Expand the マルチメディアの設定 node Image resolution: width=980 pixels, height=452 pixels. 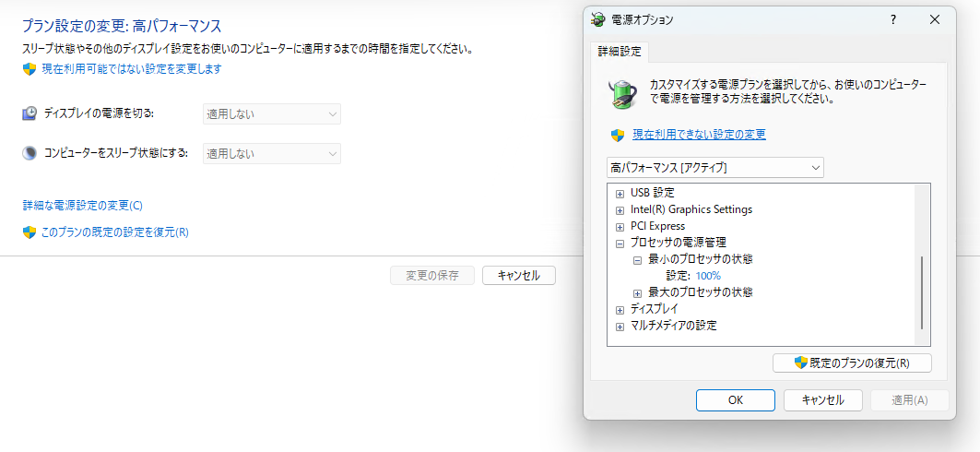620,326
